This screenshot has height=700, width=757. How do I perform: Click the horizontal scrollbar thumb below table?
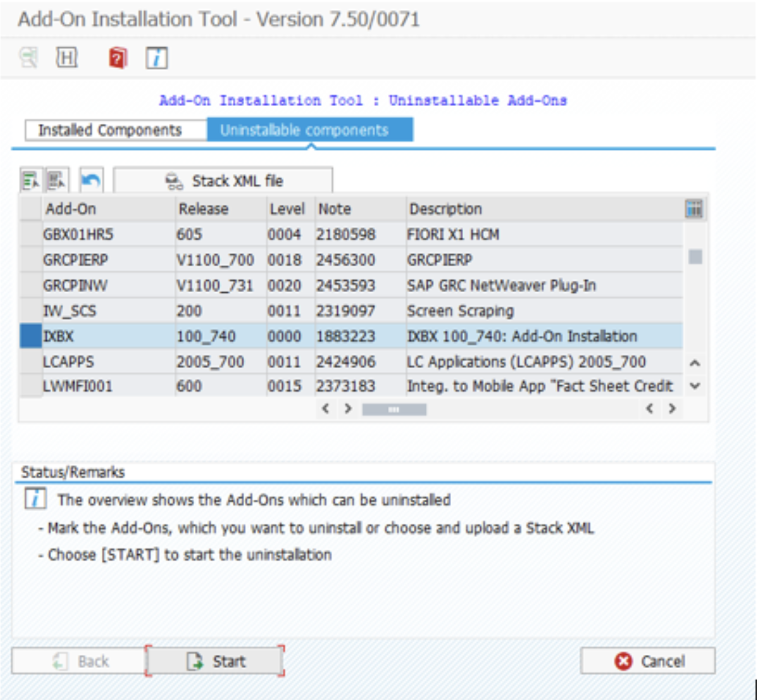(394, 409)
